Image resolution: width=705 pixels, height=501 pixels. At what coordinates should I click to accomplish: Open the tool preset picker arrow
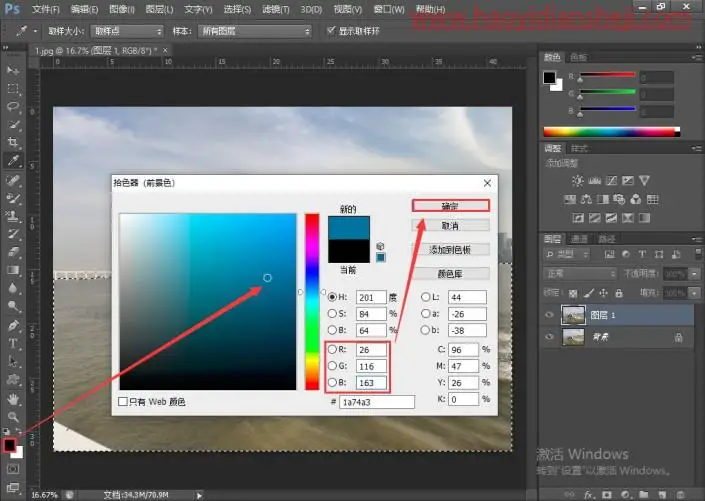coord(35,31)
